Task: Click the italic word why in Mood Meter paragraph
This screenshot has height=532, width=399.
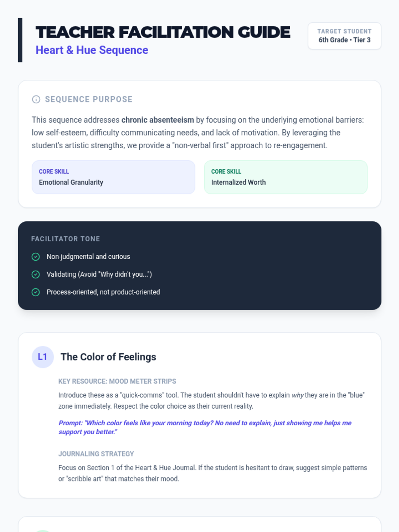Action: click(298, 395)
